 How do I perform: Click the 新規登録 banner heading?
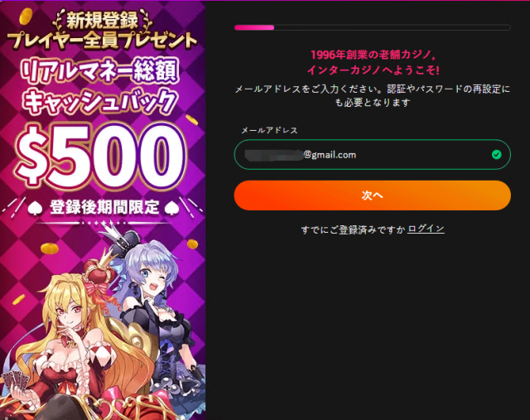(x=102, y=20)
